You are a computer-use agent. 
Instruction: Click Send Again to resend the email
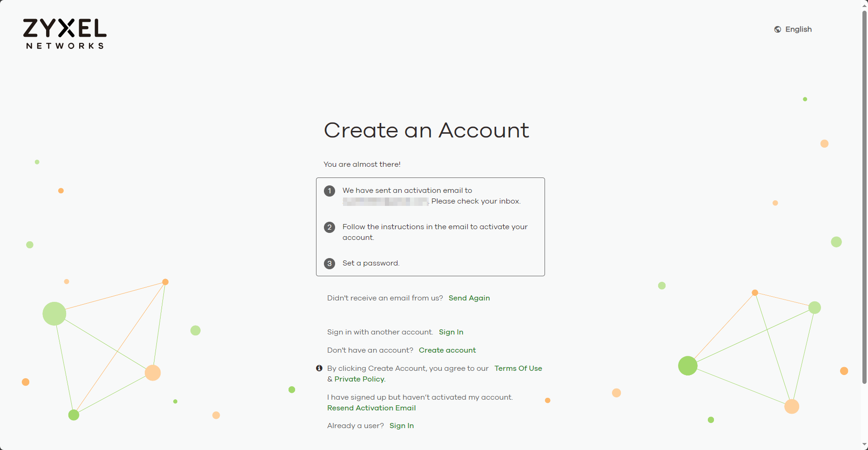(x=469, y=298)
